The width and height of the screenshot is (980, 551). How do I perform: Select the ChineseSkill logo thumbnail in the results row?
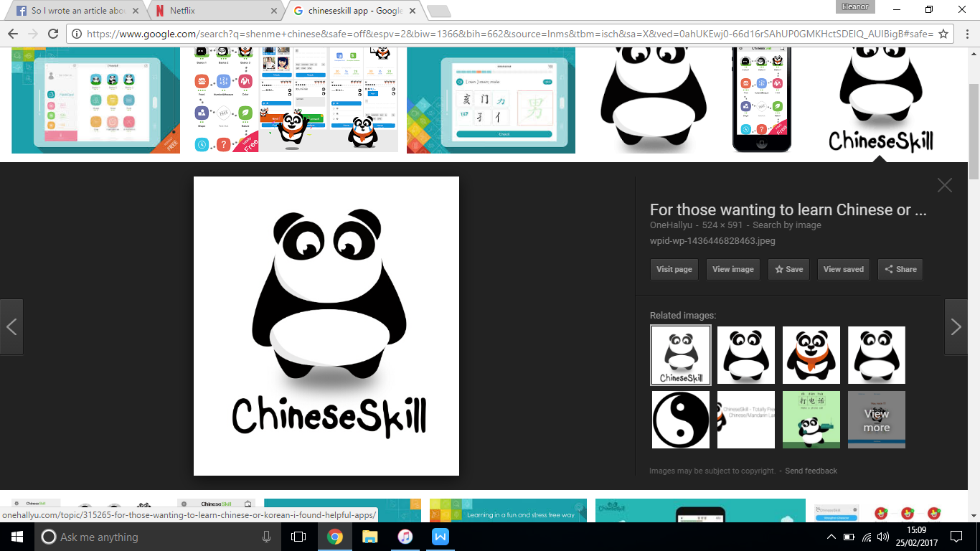click(882, 100)
